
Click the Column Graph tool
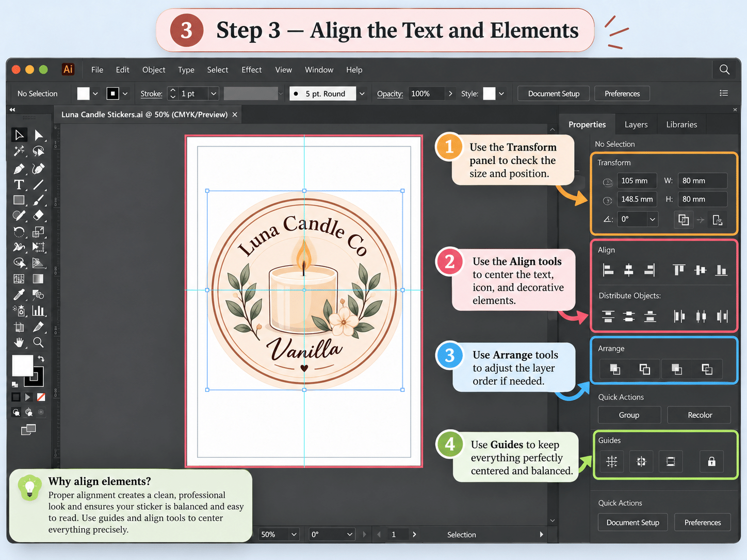coord(38,310)
